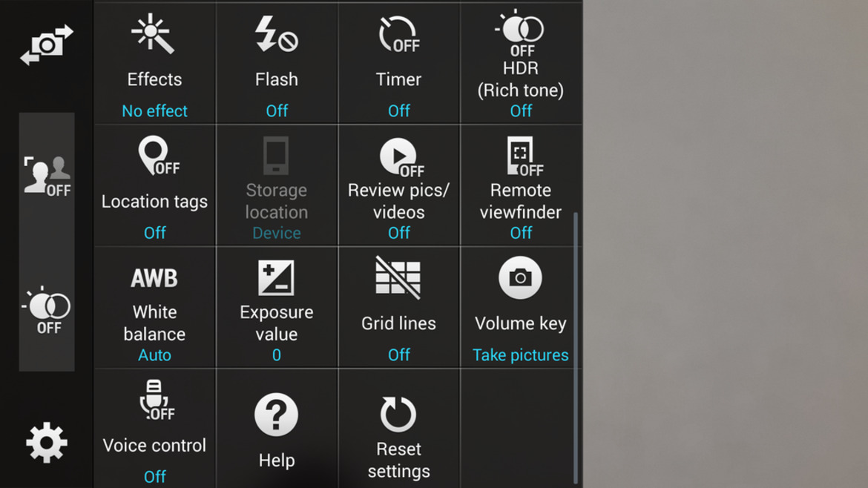Viewport: 868px width, 488px height.
Task: Toggle HDR (Rich tone) tile
Action: pos(521,63)
